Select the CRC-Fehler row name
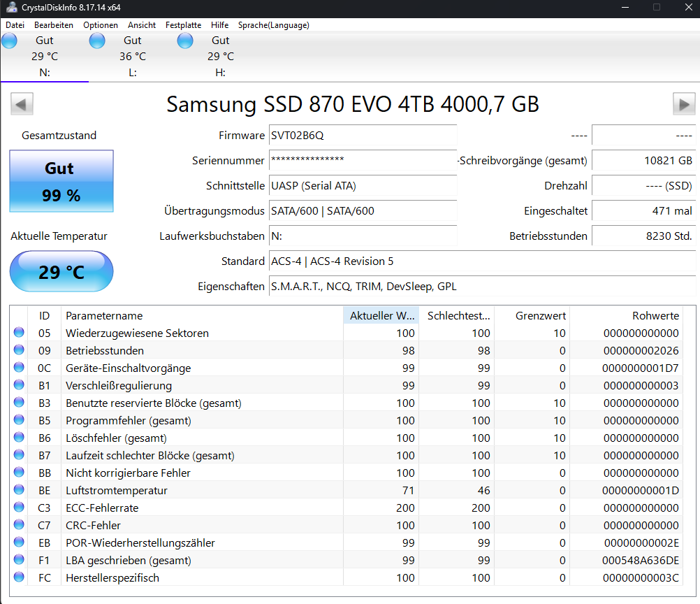Screen dimensions: 700x604 coord(94,526)
